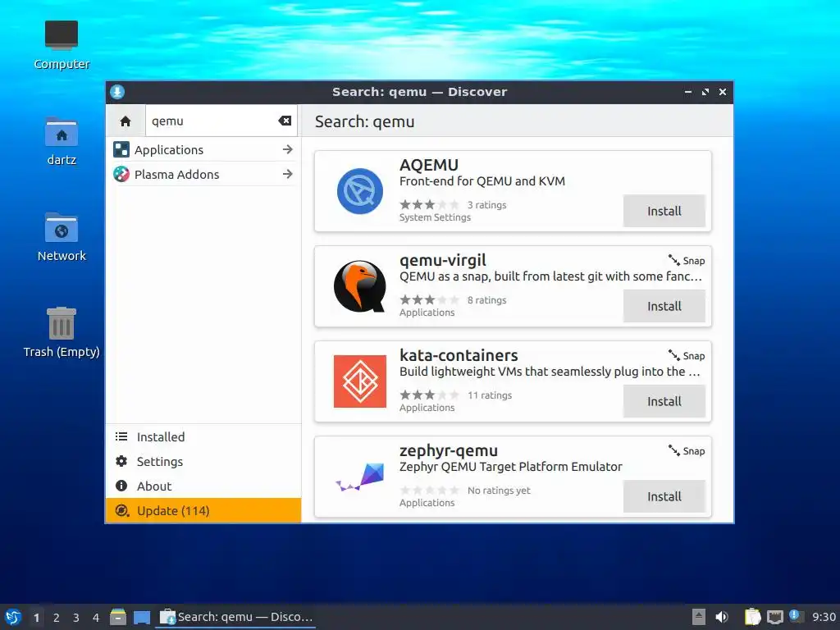The image size is (840, 630).
Task: Go to Discover home via house icon
Action: click(126, 121)
